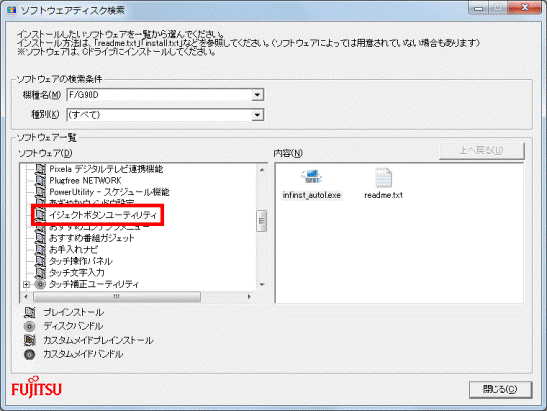Select PowerUtility - スケジュール機能 entry

[x=109, y=192]
